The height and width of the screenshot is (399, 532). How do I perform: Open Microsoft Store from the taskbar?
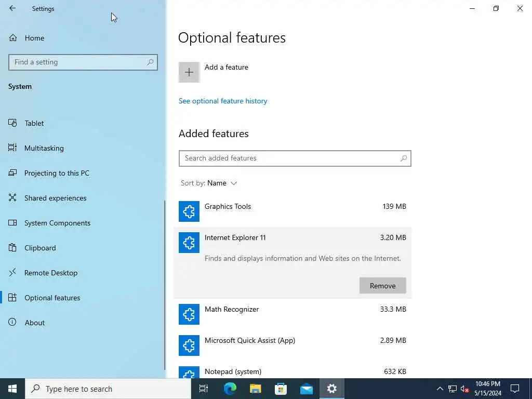281,389
